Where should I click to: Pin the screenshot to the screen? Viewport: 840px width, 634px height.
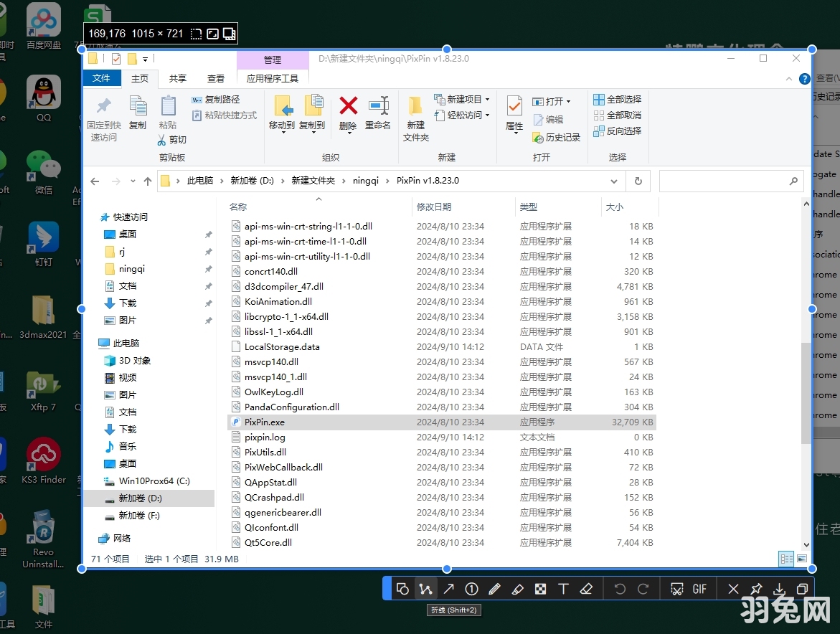click(756, 588)
